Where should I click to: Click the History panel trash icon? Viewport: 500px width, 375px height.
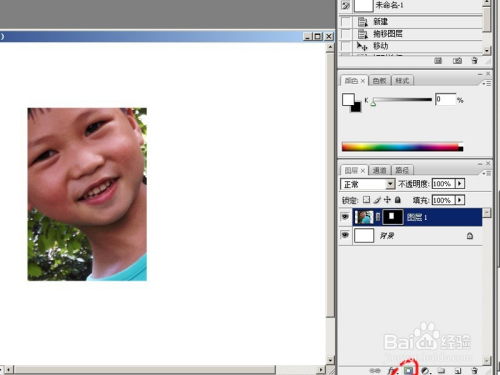(x=475, y=60)
